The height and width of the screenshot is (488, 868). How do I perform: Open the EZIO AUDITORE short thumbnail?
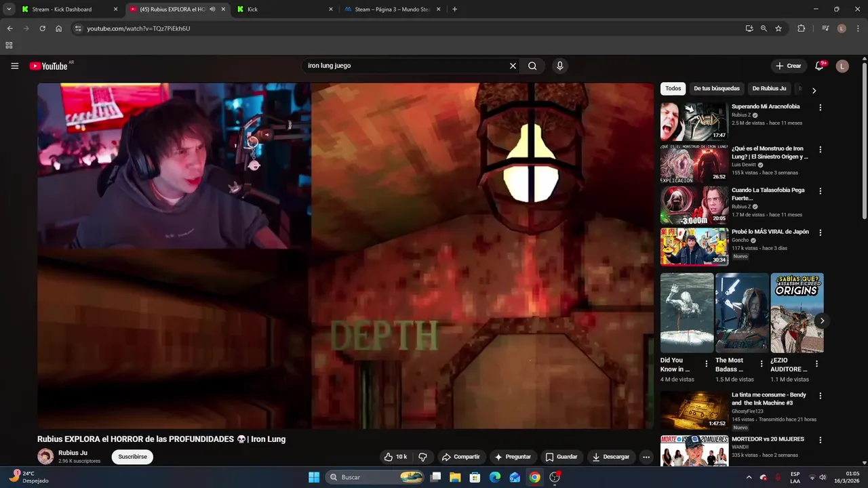797,312
